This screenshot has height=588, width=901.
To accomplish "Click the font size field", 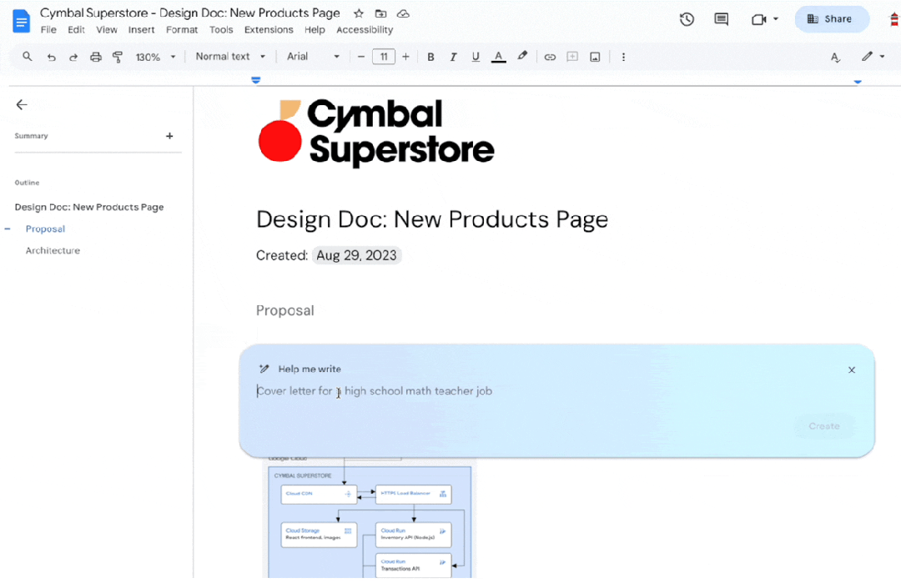I will (384, 57).
